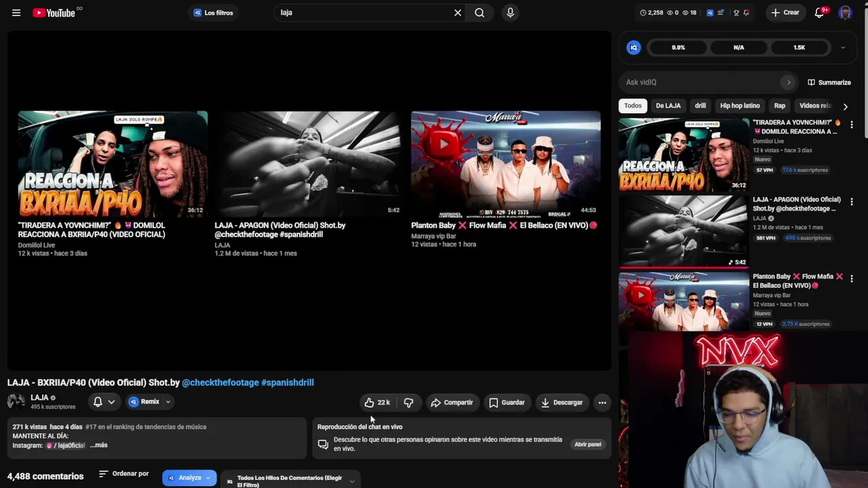The height and width of the screenshot is (488, 868).
Task: Open 'Ordenar por' comment sorting
Action: (123, 474)
